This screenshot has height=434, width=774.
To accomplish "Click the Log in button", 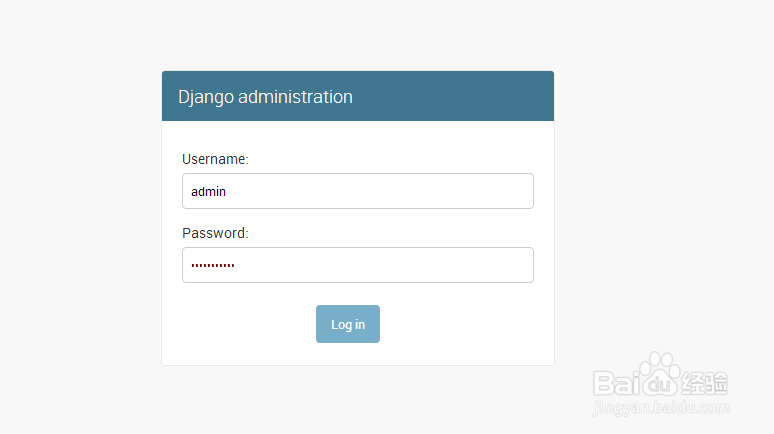I will point(347,324).
